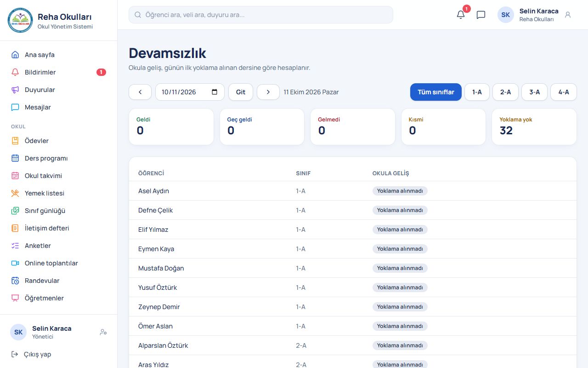
Task: Open Ödevler book icon
Action: tap(15, 141)
